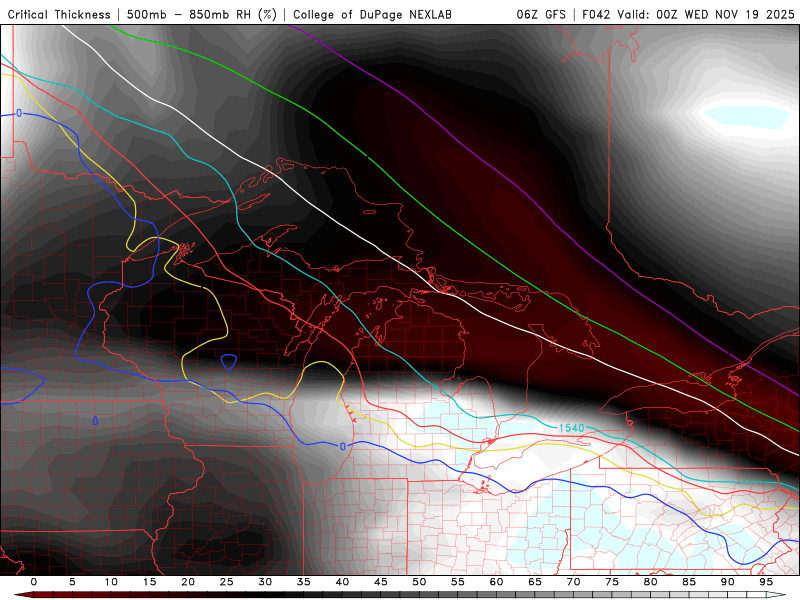The image size is (800, 600).
Task: Click the "20" value on color scale
Action: tap(188, 582)
